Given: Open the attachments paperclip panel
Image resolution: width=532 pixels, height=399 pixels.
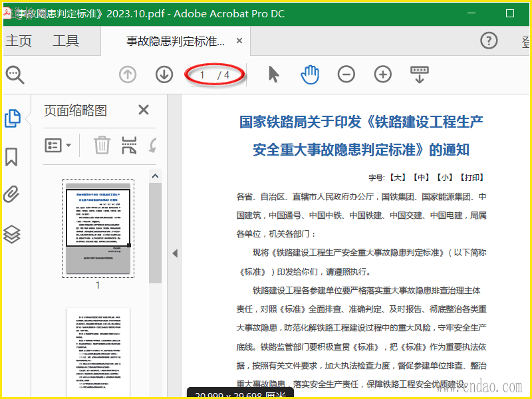Looking at the screenshot, I should point(11,194).
